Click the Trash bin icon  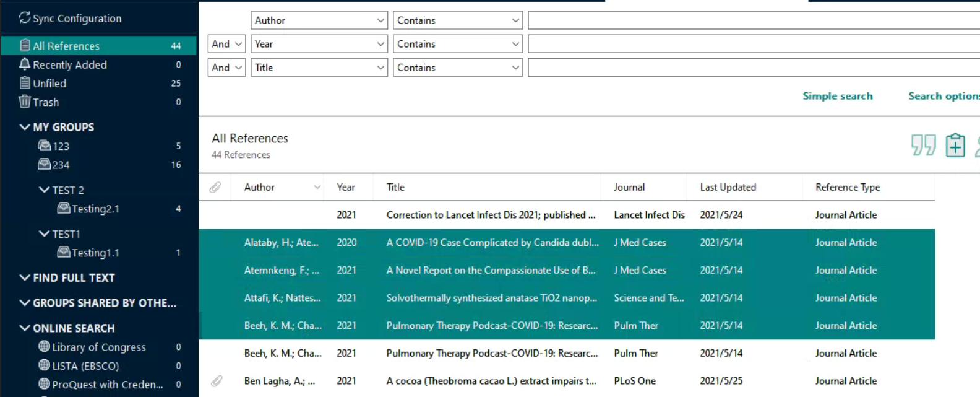pyautogui.click(x=25, y=102)
